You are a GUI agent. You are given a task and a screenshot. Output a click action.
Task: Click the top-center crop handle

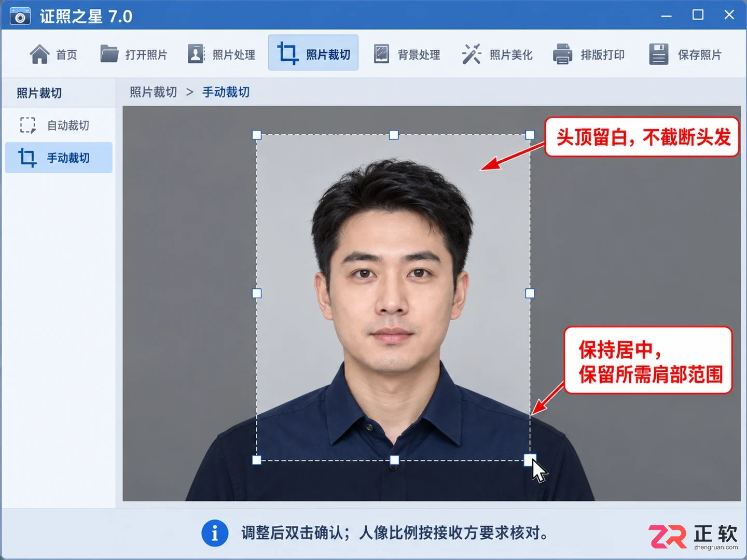[394, 135]
